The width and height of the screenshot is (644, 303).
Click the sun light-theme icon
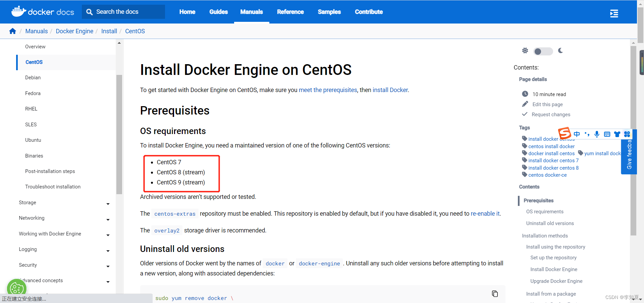525,51
